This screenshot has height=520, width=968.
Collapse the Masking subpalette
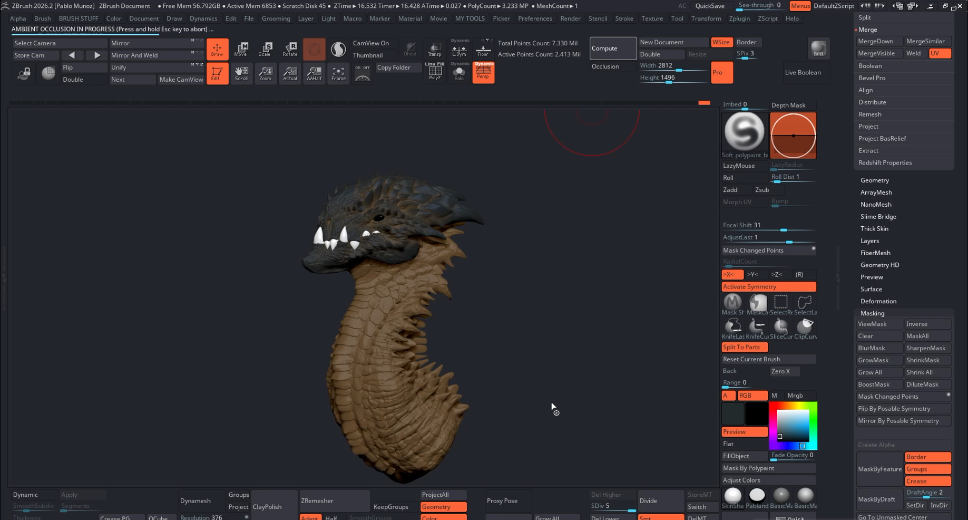tap(872, 313)
